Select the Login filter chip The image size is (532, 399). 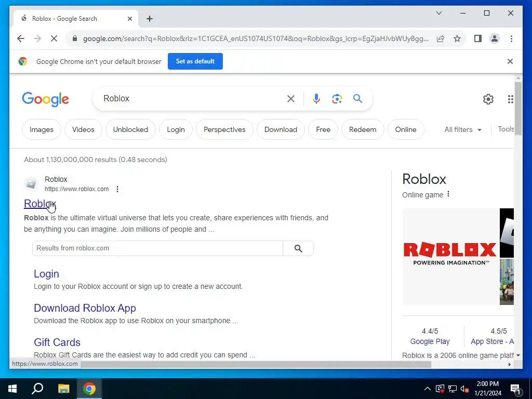click(176, 129)
